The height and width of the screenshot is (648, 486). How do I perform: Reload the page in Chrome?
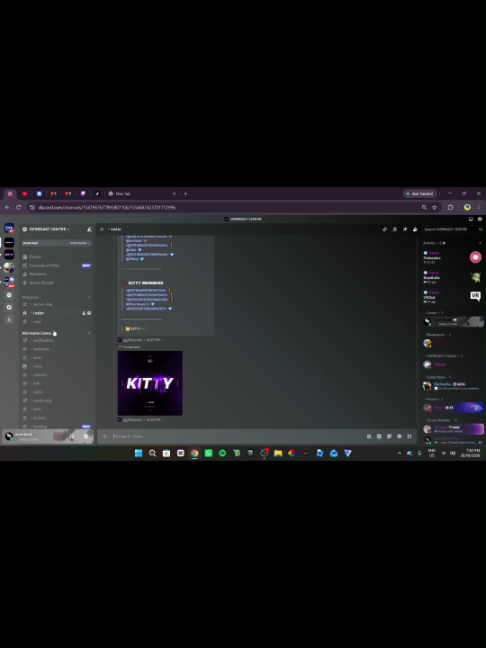pyautogui.click(x=19, y=207)
